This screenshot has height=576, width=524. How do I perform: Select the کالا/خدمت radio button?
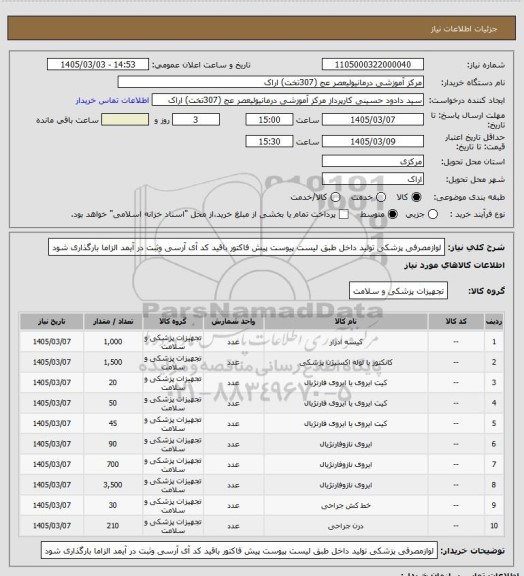335,197
